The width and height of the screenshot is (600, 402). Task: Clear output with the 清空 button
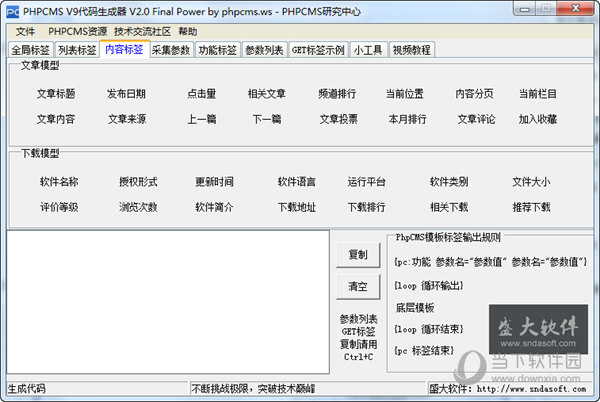pos(358,286)
